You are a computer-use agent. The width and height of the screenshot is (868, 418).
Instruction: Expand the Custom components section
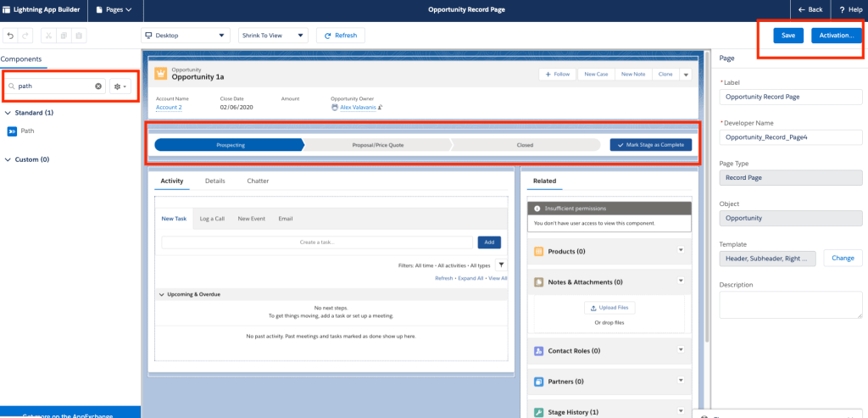[x=8, y=159]
